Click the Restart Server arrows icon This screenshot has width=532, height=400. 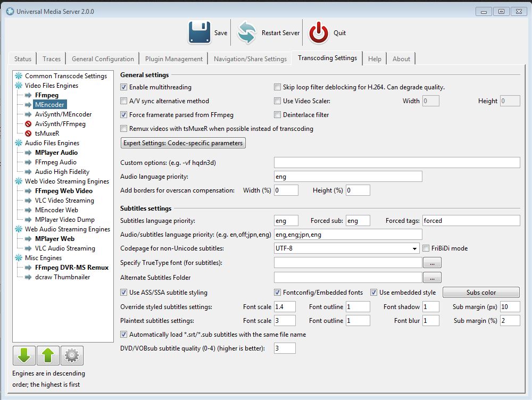246,32
